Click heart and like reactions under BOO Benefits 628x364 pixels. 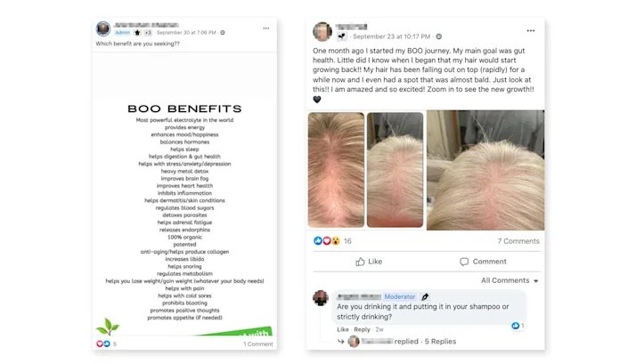[x=103, y=344]
